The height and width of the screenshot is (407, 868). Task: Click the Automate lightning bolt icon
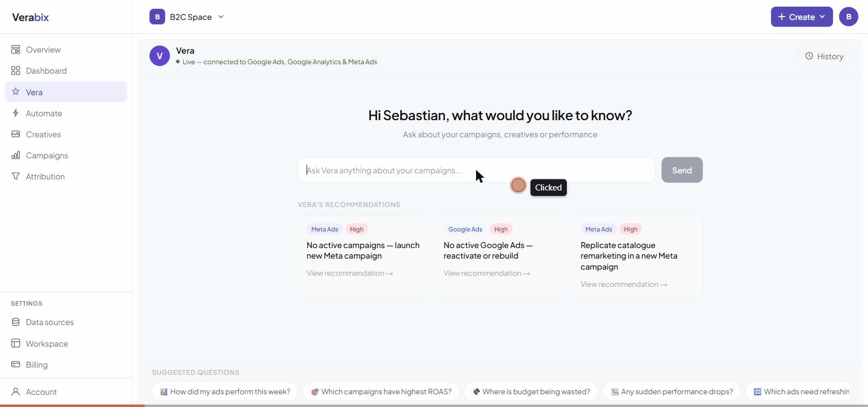(15, 113)
